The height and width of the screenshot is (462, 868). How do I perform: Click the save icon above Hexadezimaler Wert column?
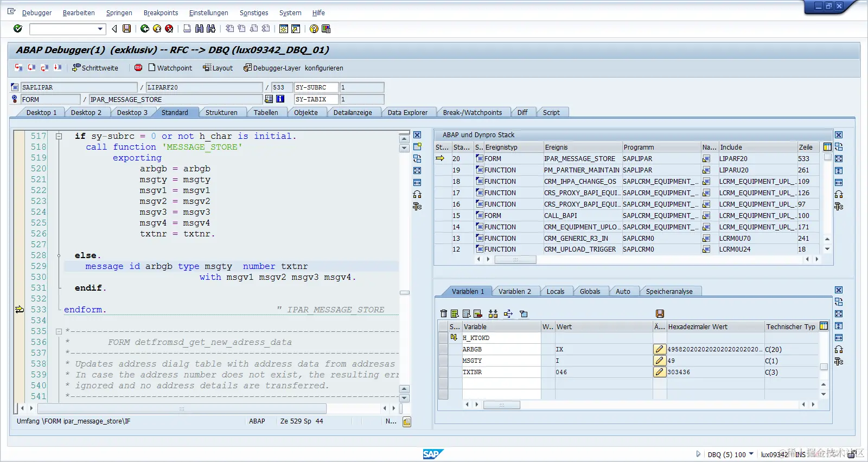pos(660,313)
